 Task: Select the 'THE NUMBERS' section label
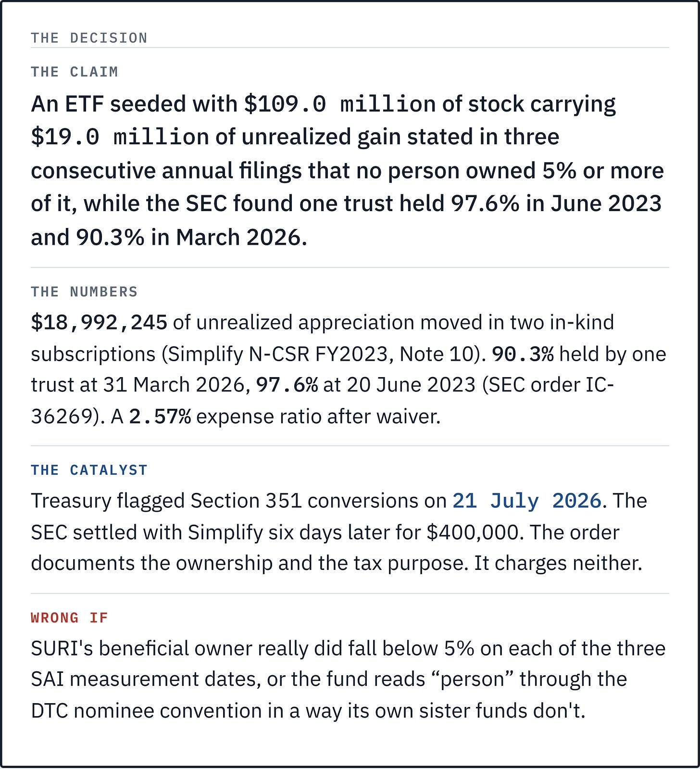coord(84,292)
